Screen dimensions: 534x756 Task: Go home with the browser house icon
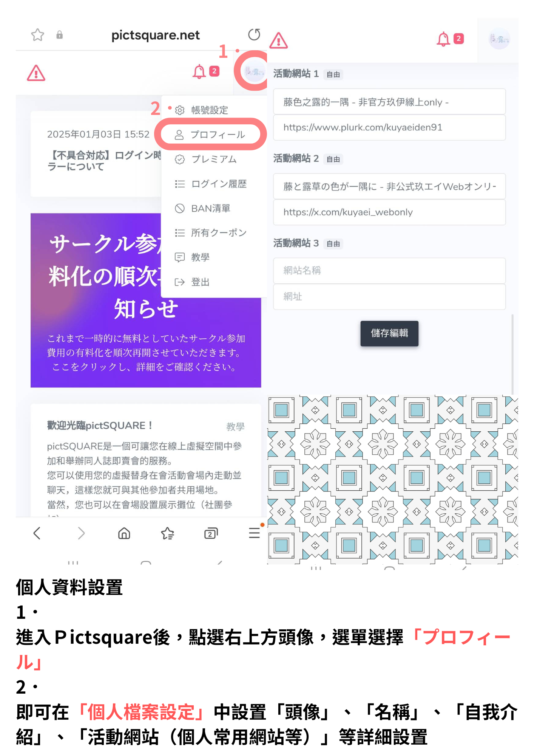(124, 533)
